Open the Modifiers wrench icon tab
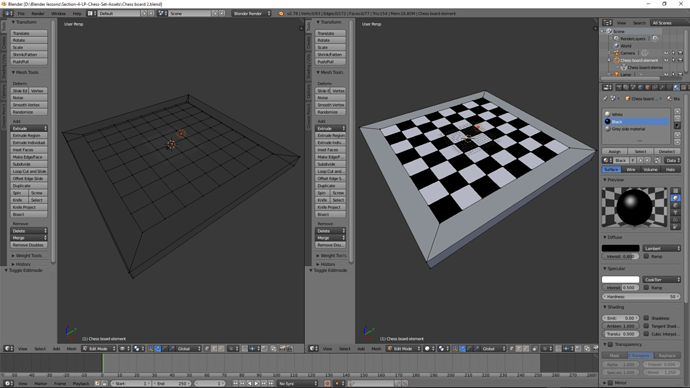The height and width of the screenshot is (388, 690). (x=662, y=88)
